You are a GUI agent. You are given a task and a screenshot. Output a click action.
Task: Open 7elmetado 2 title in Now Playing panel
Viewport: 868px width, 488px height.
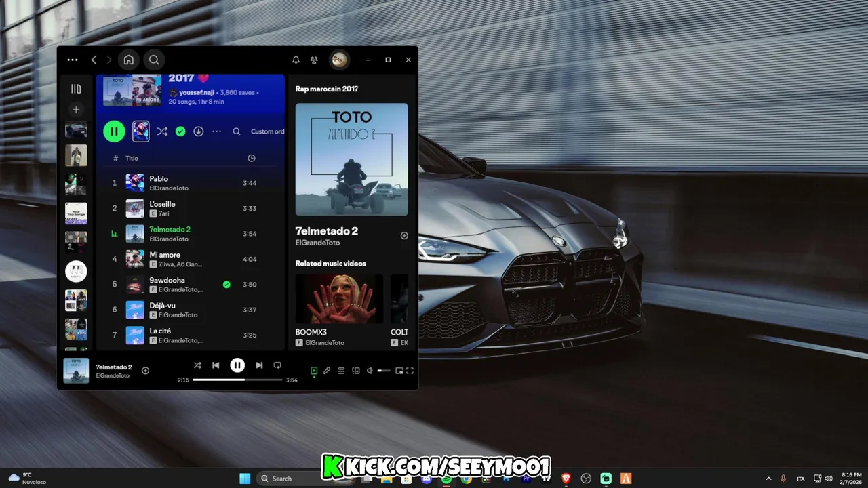(327, 231)
